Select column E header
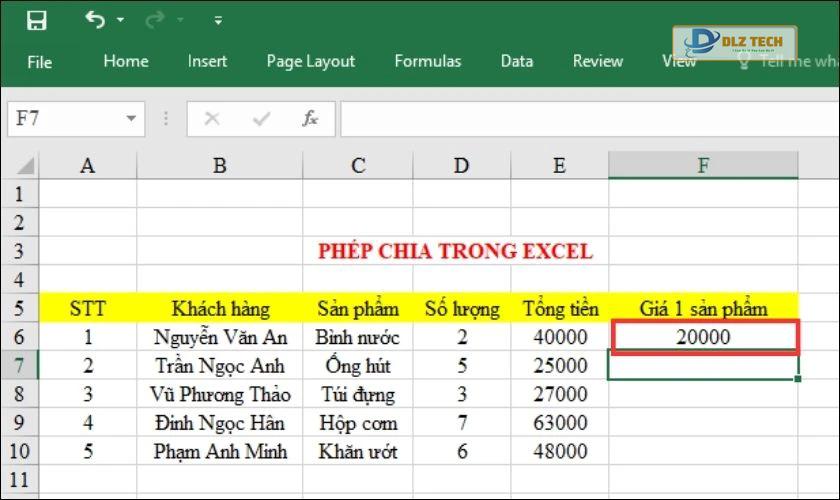Image resolution: width=840 pixels, height=500 pixels. [x=559, y=165]
